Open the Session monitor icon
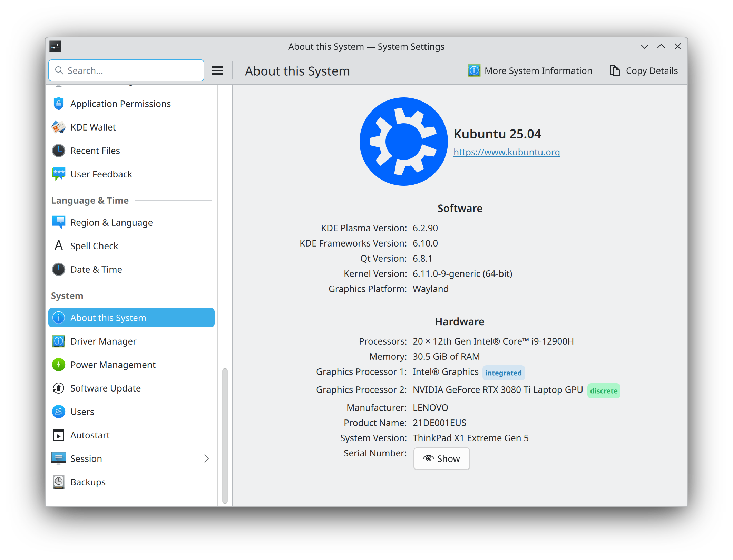Viewport: 733px width, 560px height. pos(59,458)
